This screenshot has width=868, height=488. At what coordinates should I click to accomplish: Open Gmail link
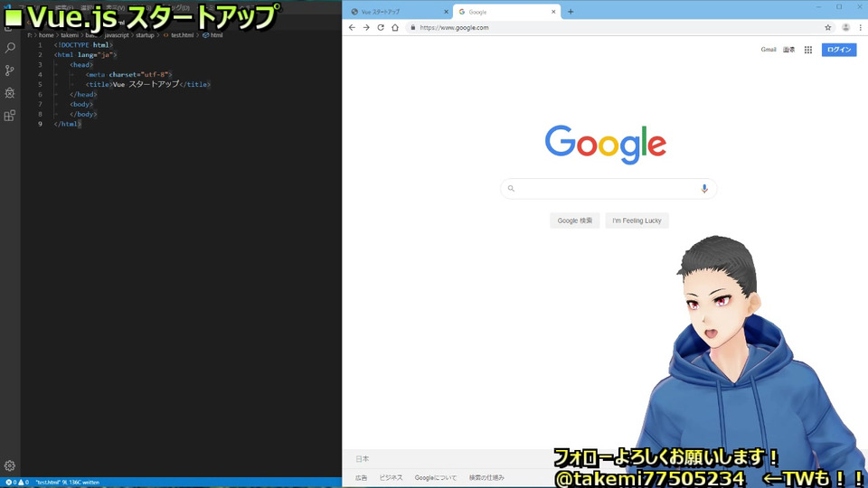[x=769, y=50]
